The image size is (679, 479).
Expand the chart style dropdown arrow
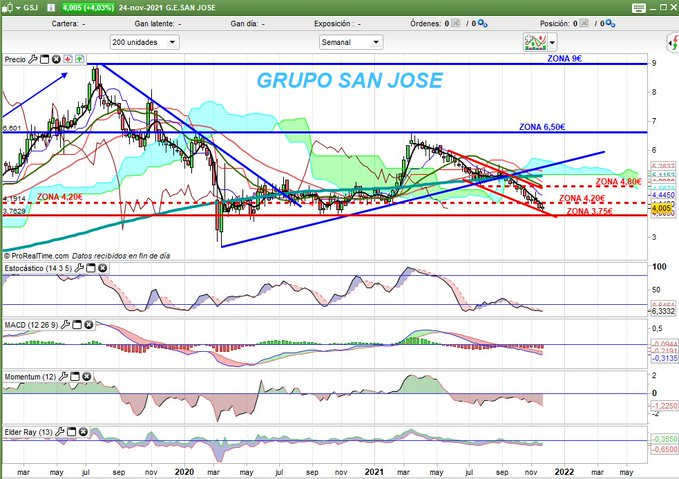click(552, 42)
